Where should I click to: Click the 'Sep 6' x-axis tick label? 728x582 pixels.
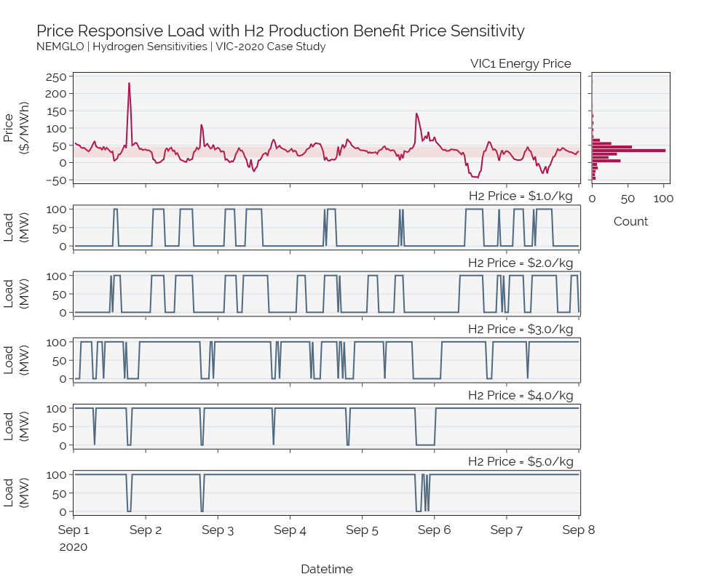pos(434,530)
